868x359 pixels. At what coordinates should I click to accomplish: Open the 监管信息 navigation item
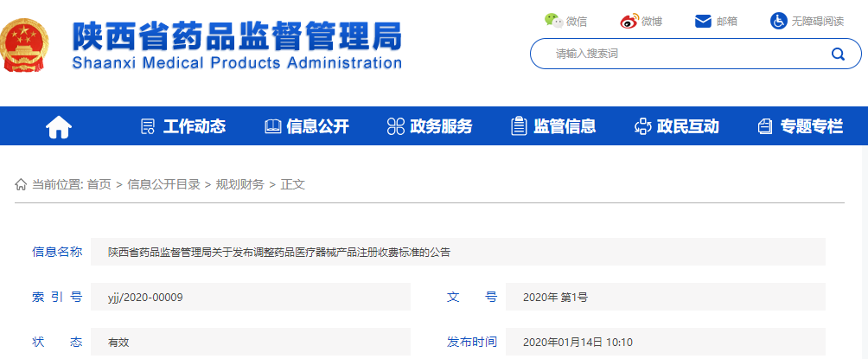tap(553, 126)
